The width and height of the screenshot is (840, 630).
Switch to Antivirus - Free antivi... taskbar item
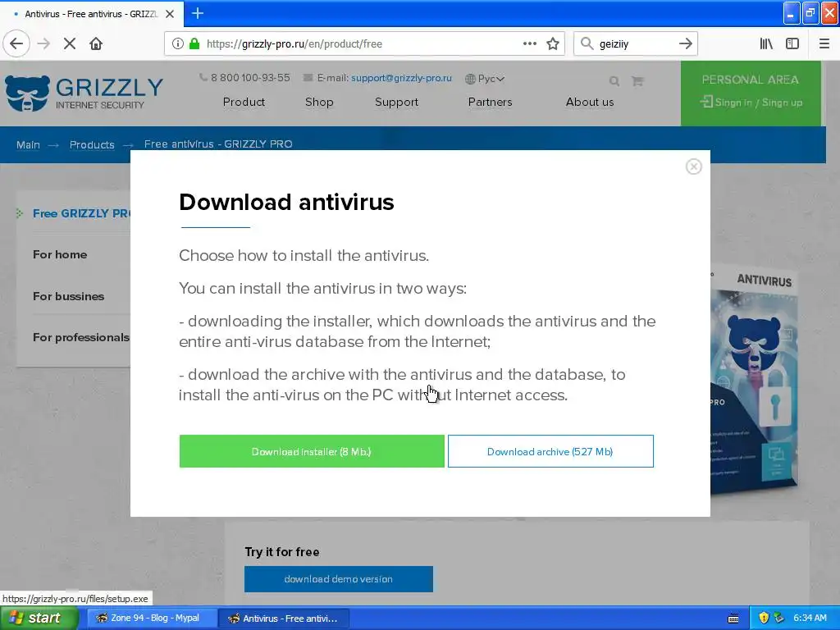285,619
